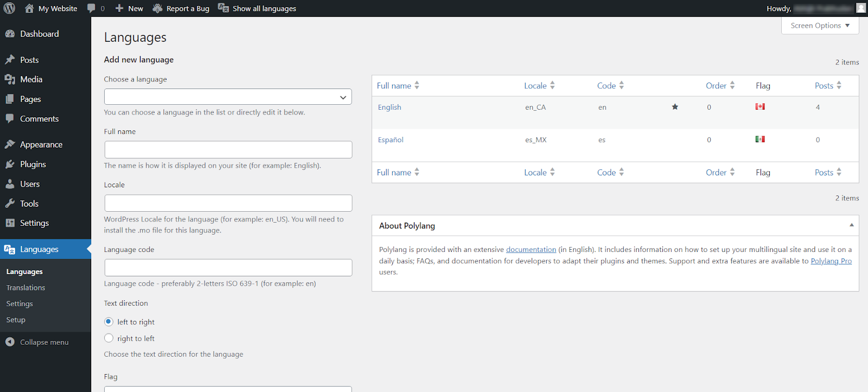
Task: Sort by Code in table footer
Action: (x=610, y=173)
